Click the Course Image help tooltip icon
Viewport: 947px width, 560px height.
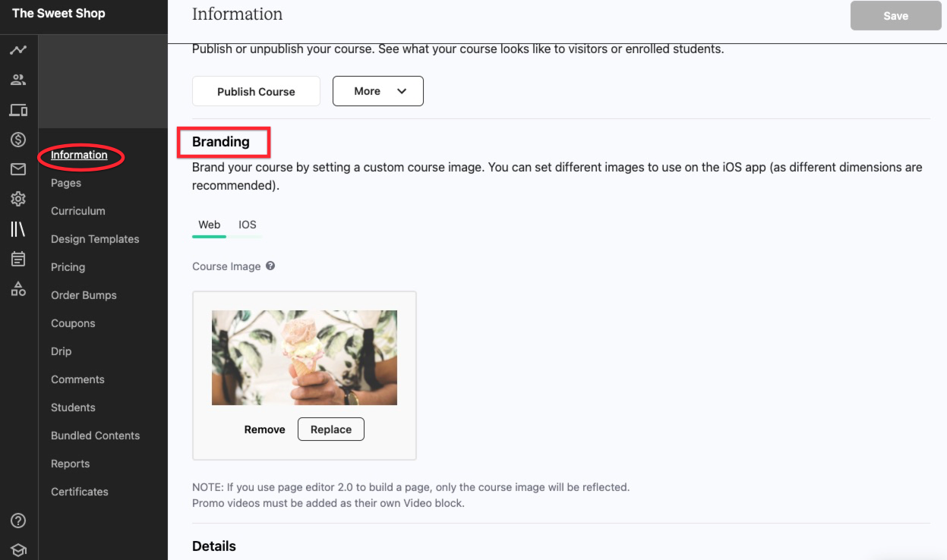click(x=270, y=266)
